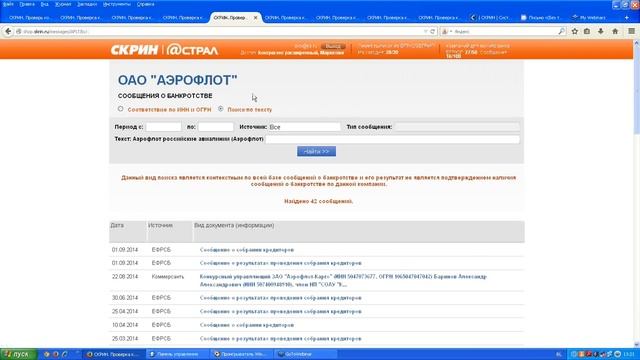This screenshot has height=360, width=640.
Task: Open the search engine selector dropdown
Action: [447, 31]
